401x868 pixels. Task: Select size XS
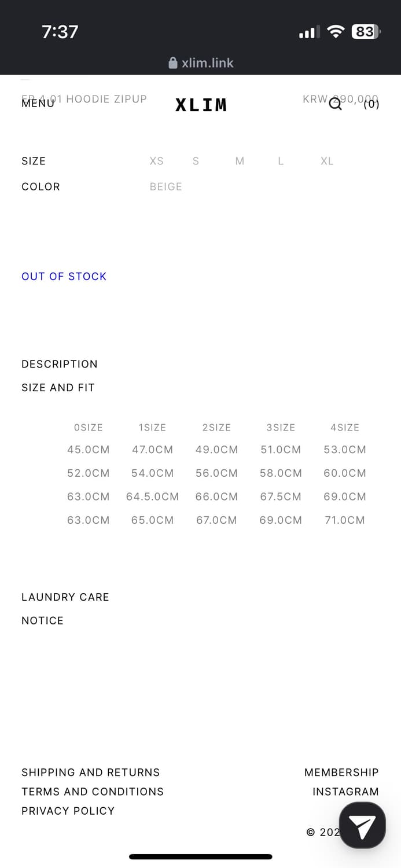[x=157, y=161]
